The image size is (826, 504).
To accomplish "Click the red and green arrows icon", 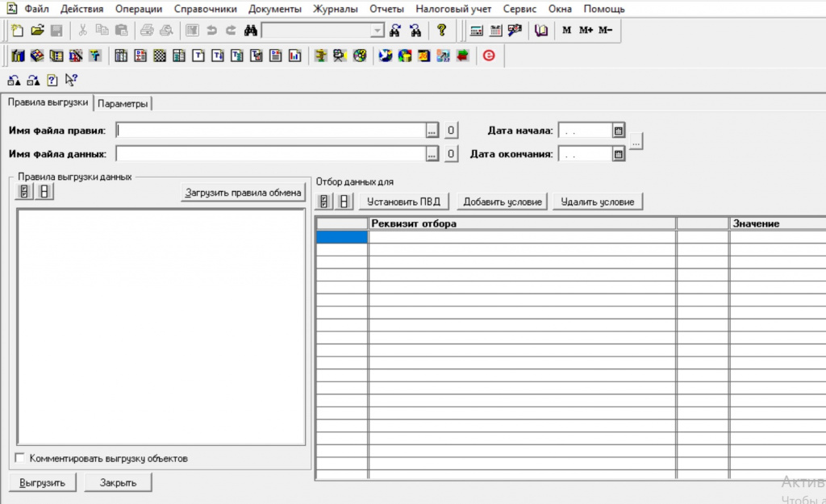I will pyautogui.click(x=462, y=56).
